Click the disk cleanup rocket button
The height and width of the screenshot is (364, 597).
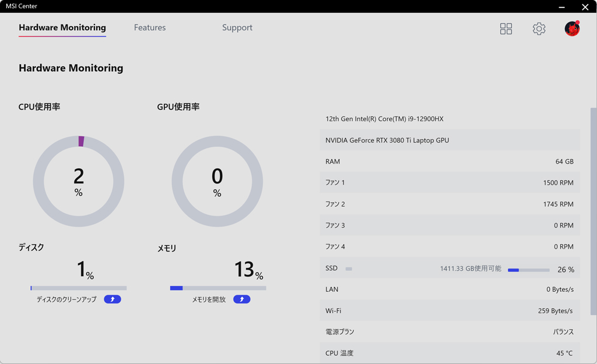pos(113,299)
